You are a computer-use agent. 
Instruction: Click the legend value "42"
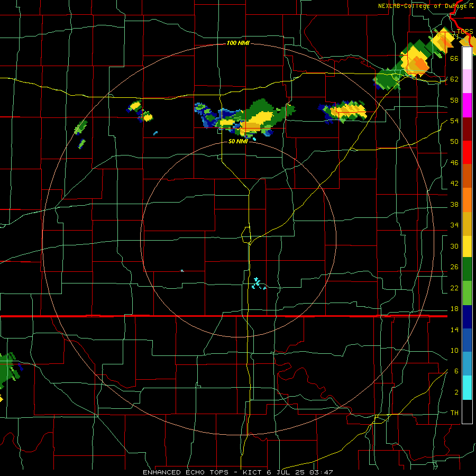pos(454,184)
